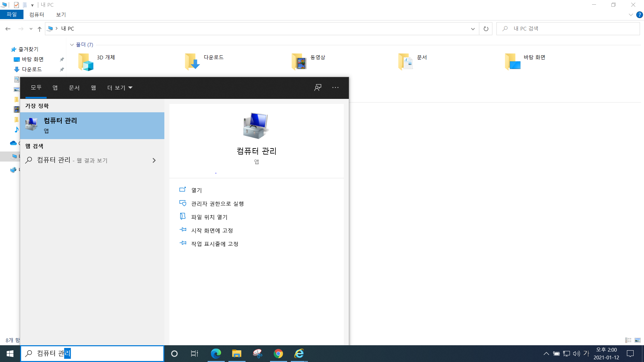644x362 pixels.
Task: Open the three-dots options menu in search panel
Action: (335, 87)
